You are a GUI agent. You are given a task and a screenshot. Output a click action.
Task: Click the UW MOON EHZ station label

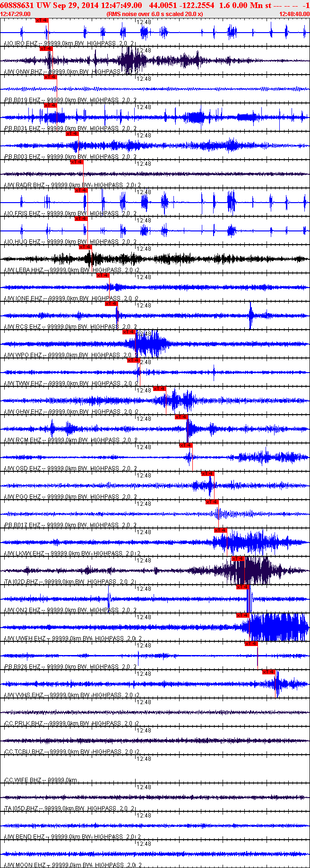click(x=25, y=865)
